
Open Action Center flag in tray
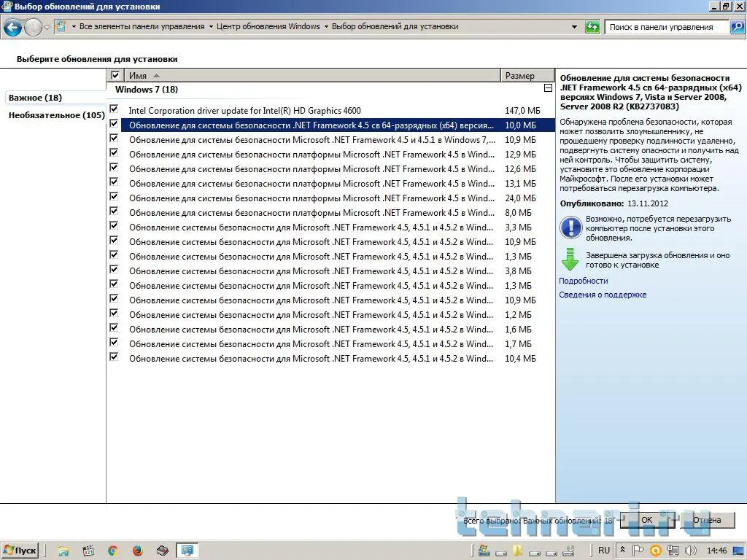click(x=638, y=551)
